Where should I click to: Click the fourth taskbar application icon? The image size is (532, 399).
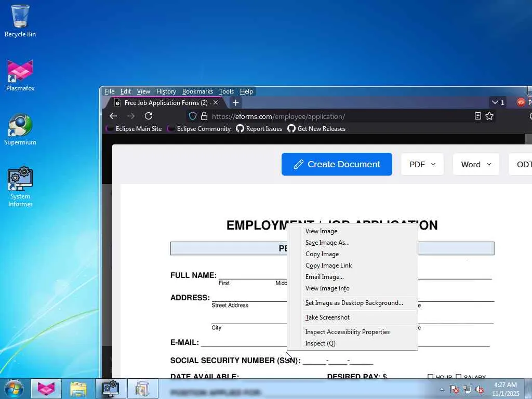142,389
